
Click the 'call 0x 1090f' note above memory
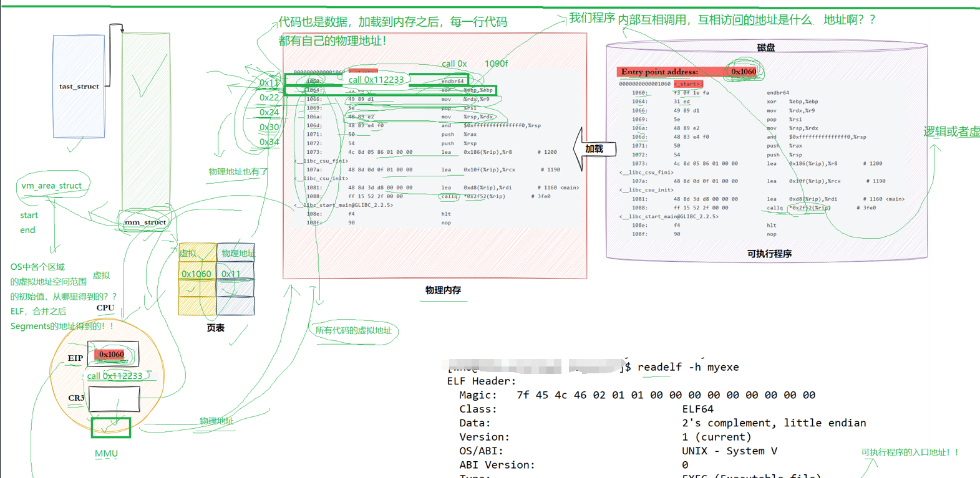tap(475, 64)
